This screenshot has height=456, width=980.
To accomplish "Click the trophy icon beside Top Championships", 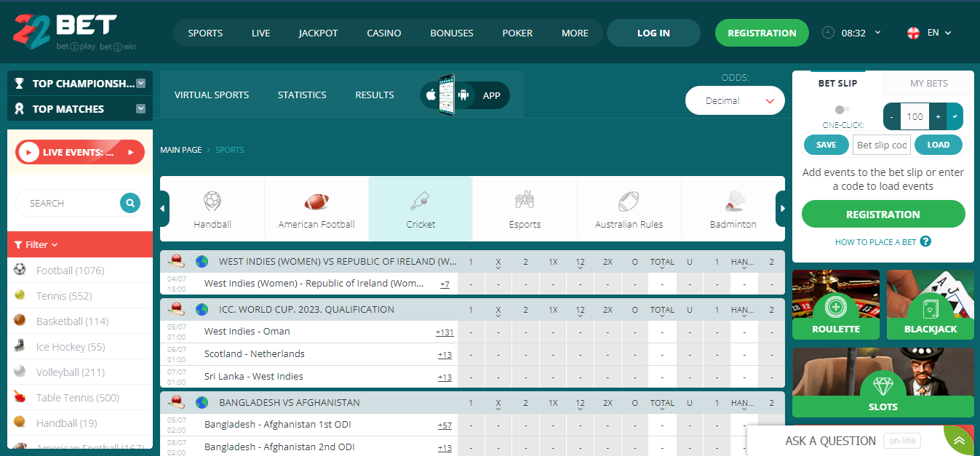I will point(20,84).
